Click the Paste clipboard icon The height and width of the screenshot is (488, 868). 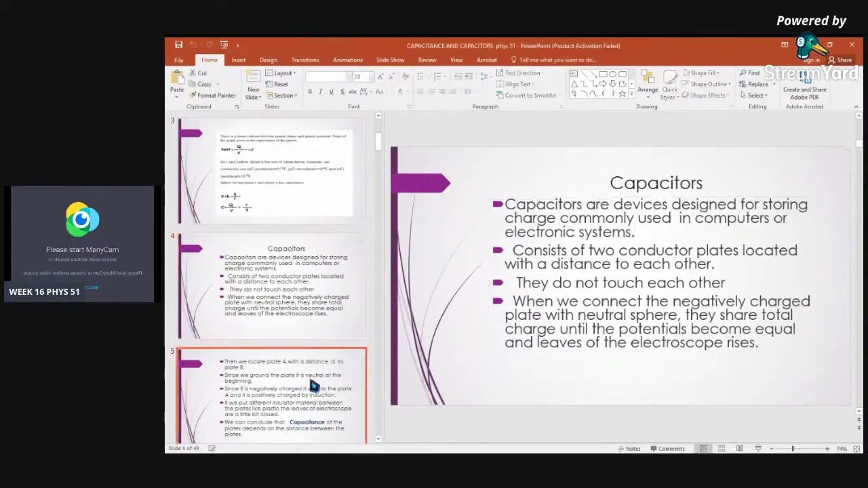click(177, 78)
